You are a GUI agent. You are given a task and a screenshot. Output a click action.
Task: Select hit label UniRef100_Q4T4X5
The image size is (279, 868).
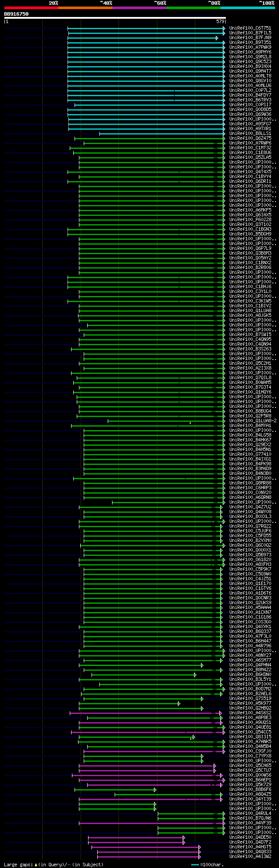[250, 172]
